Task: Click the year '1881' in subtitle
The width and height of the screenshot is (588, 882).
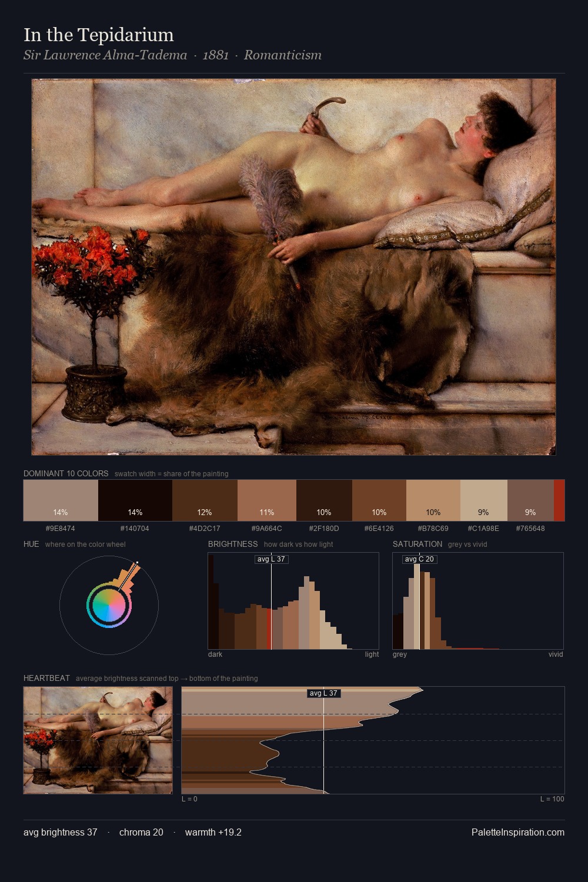Action: 215,55
